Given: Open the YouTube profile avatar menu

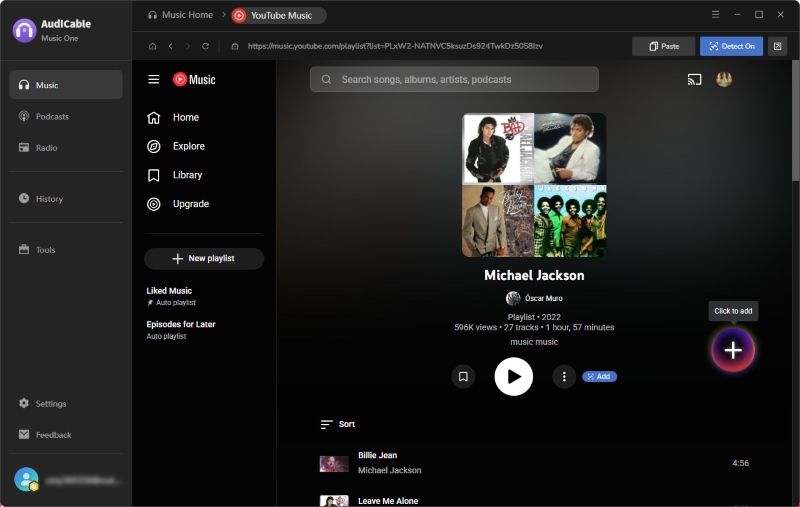Looking at the screenshot, I should 723,79.
